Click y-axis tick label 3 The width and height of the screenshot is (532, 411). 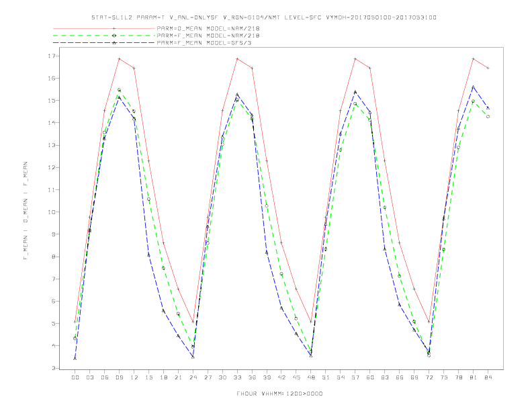point(53,368)
